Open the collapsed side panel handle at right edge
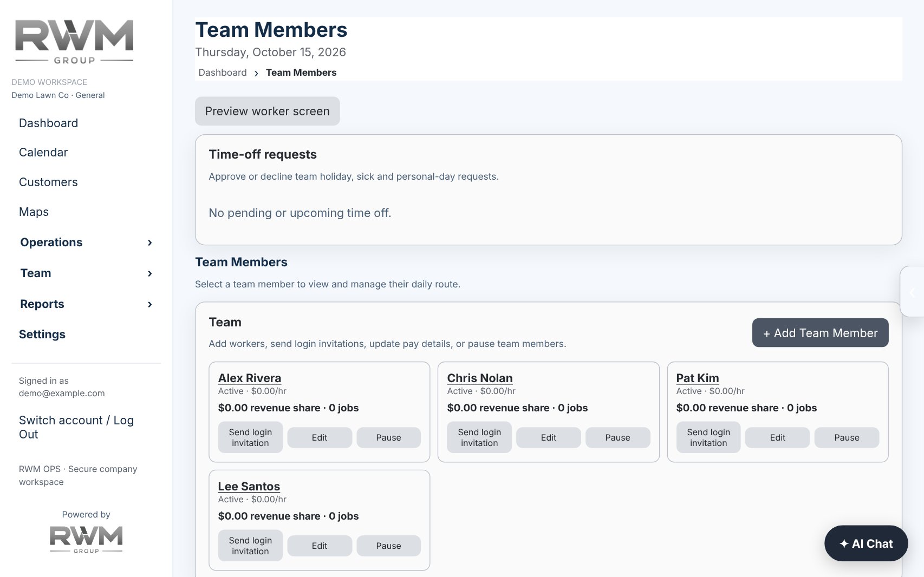Viewport: 924px width, 577px height. click(x=912, y=291)
